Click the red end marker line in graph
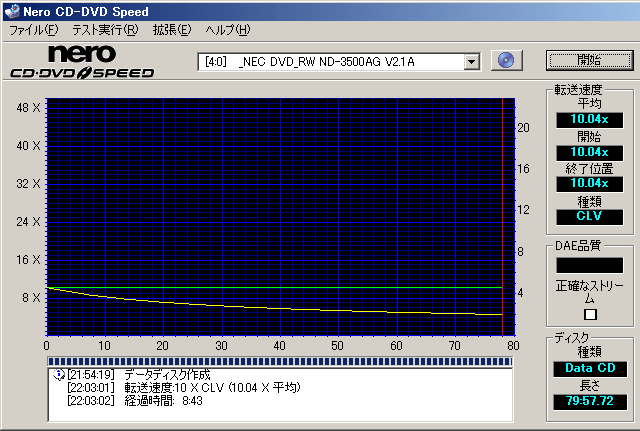640x431 pixels. (x=502, y=216)
